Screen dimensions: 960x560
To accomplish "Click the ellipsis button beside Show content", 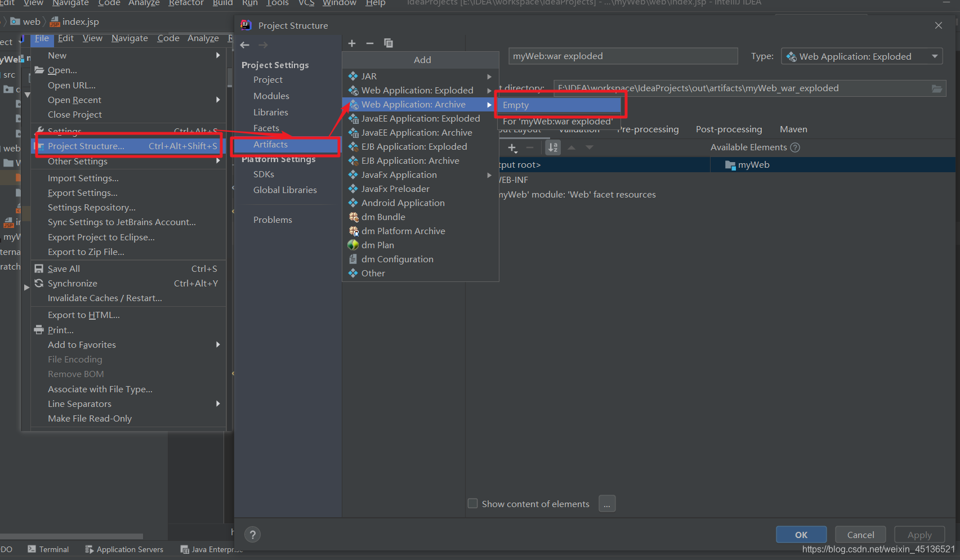I will tap(607, 504).
